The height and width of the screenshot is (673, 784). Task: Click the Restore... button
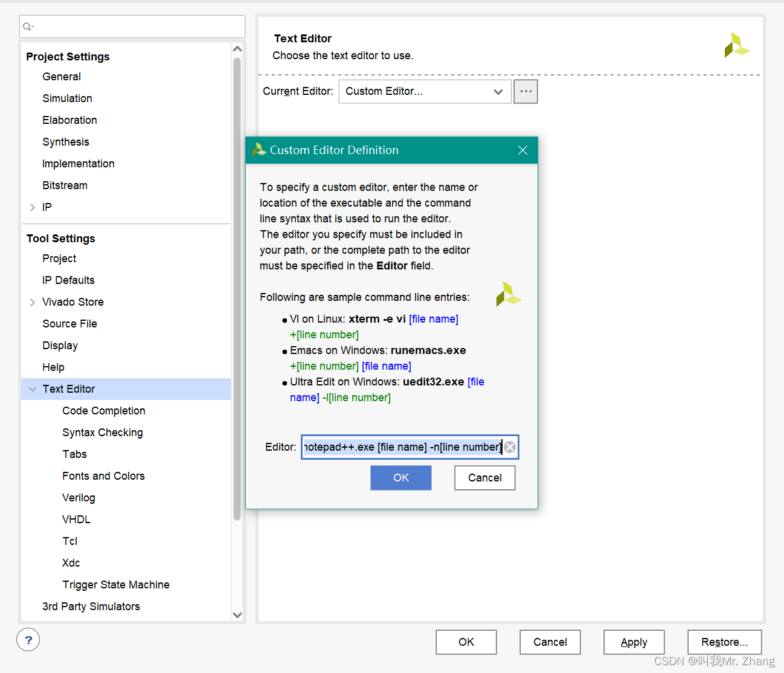click(725, 642)
